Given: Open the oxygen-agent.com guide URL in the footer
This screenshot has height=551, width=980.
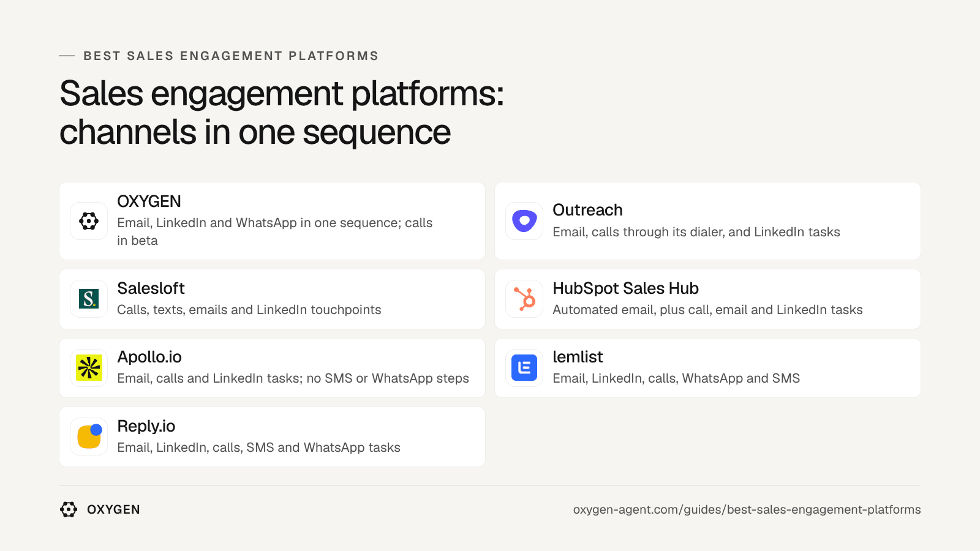Looking at the screenshot, I should (x=747, y=509).
